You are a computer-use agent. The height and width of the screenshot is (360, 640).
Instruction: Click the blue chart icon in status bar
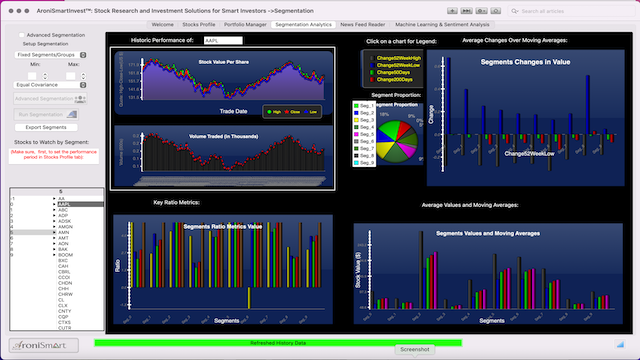click(x=620, y=344)
